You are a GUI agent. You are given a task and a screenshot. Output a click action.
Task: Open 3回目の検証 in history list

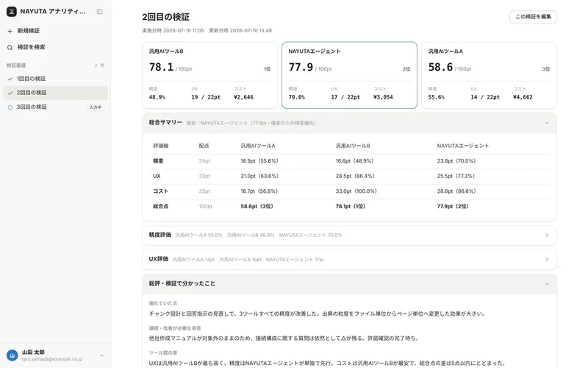click(56, 107)
